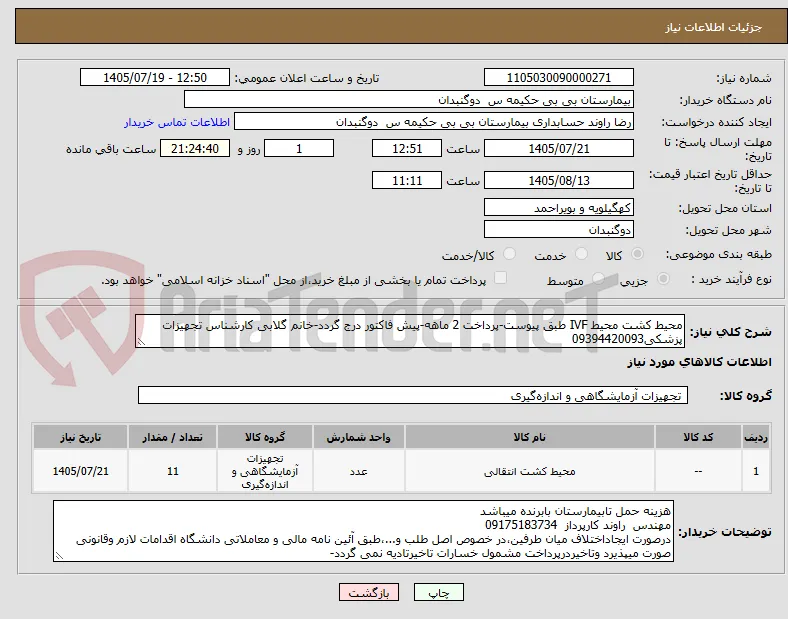Click the بازگشت back button

pyautogui.click(x=369, y=592)
